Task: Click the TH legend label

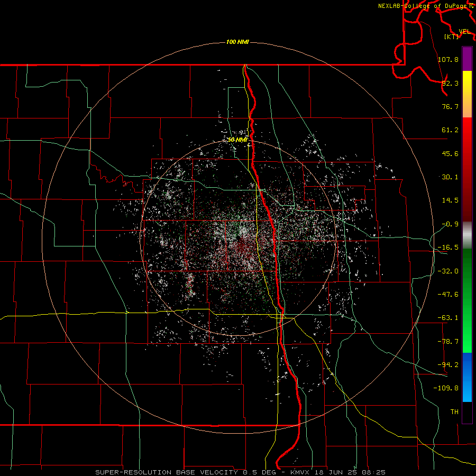Action: (x=454, y=412)
